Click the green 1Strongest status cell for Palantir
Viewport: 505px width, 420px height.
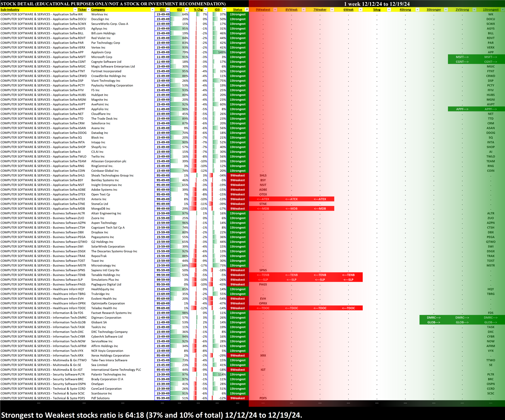point(237,375)
